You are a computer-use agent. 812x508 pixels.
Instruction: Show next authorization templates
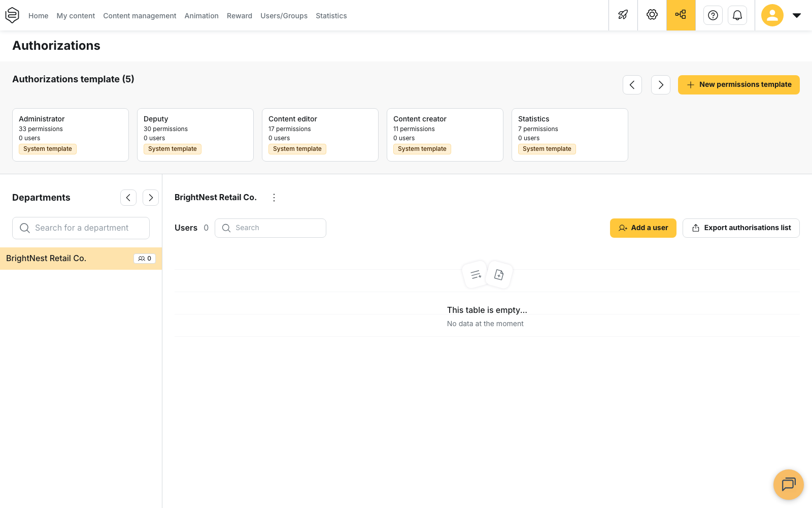(661, 85)
